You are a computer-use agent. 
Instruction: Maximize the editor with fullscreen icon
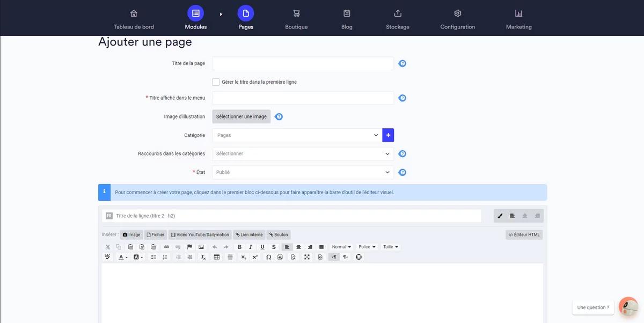coord(307,257)
